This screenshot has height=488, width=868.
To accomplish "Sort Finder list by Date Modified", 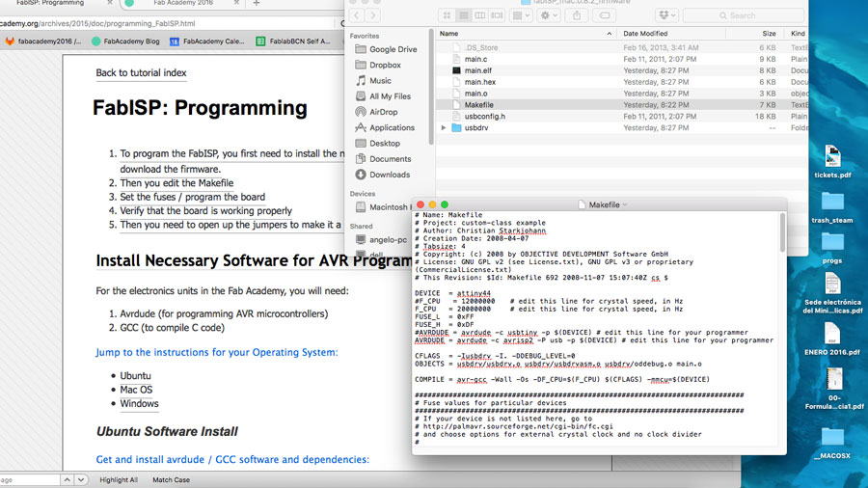I will [x=671, y=34].
